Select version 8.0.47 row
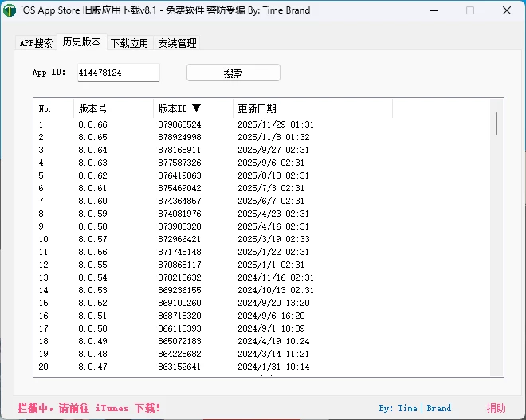The image size is (526, 420). point(261,367)
